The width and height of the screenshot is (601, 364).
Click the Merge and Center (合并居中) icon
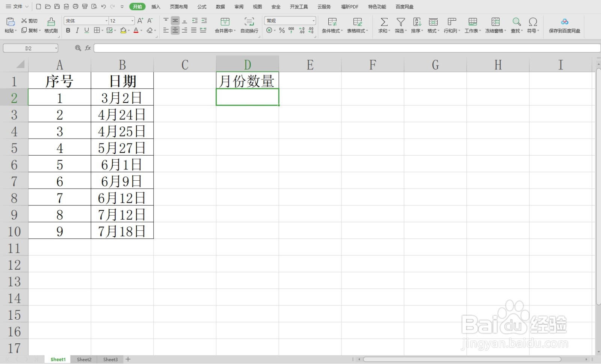tap(225, 22)
